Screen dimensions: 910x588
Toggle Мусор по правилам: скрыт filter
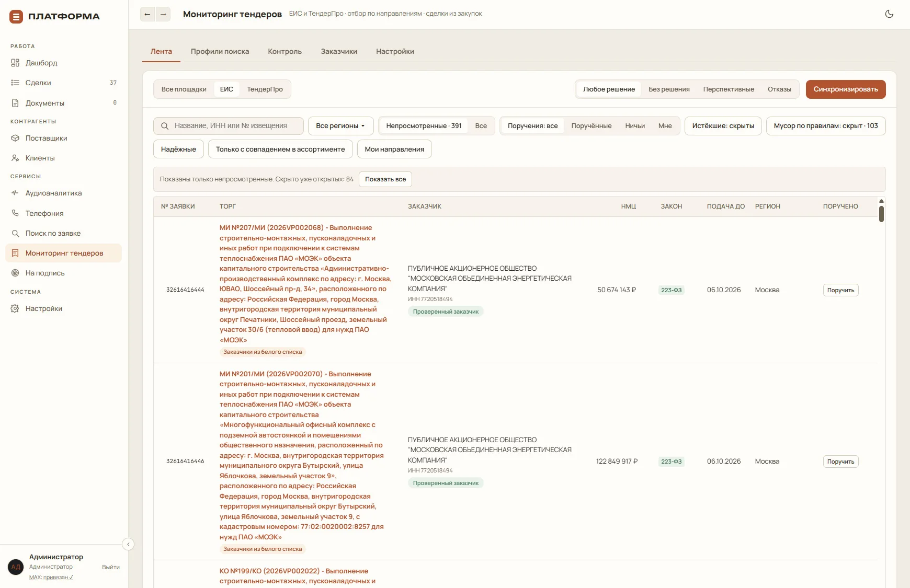826,126
